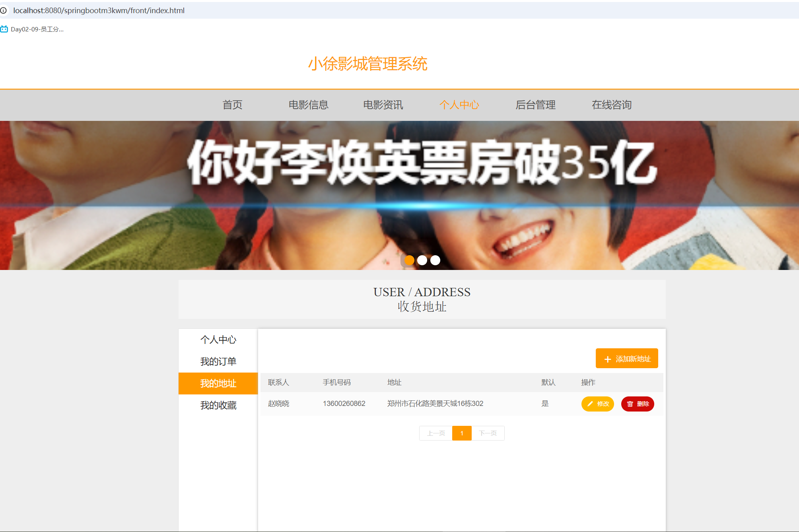Go to 电影信息 navigation item
799x532 pixels.
[x=308, y=105]
